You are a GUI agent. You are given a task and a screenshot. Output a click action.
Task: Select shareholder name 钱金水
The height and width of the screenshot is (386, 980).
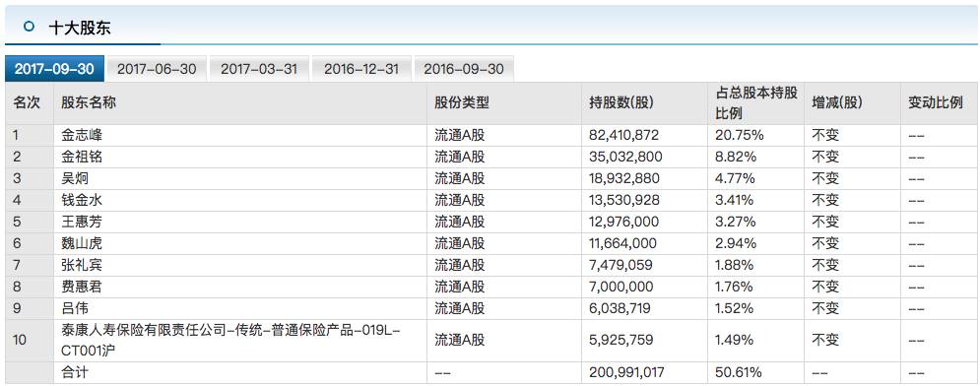pyautogui.click(x=81, y=200)
